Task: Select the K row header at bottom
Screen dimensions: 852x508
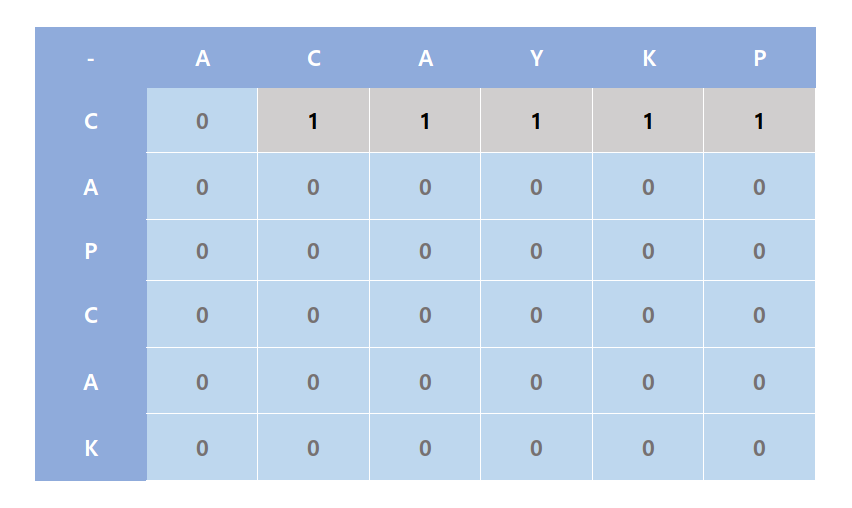Action: coord(91,447)
